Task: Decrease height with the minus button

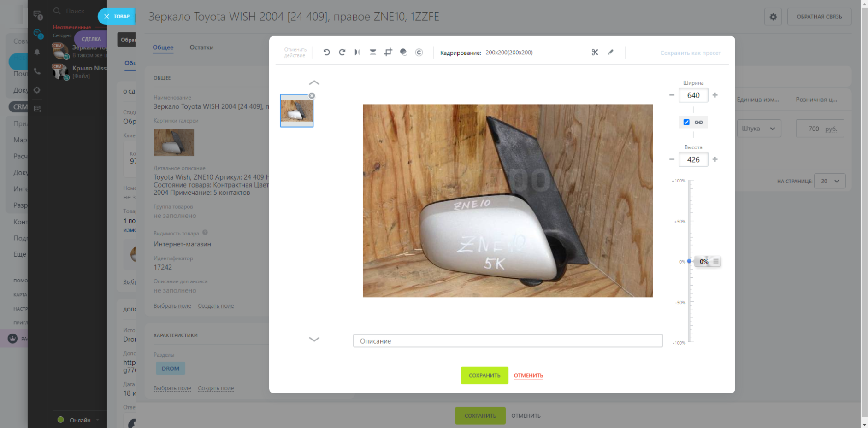Action: (672, 159)
